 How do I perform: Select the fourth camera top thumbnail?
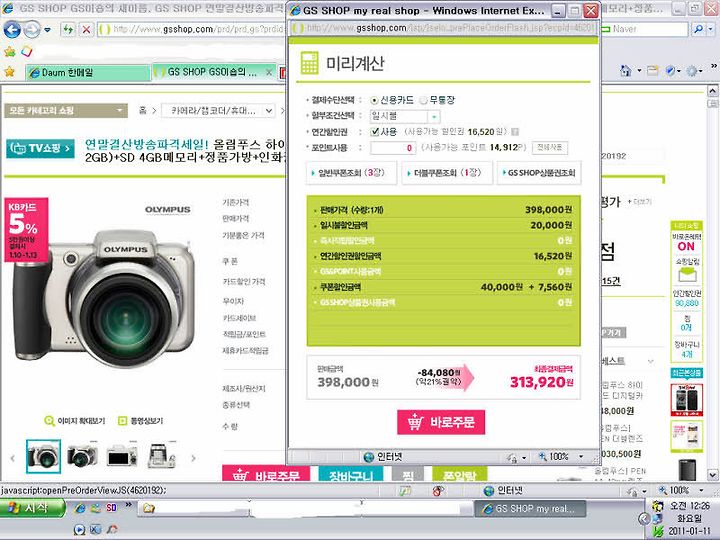[161, 456]
